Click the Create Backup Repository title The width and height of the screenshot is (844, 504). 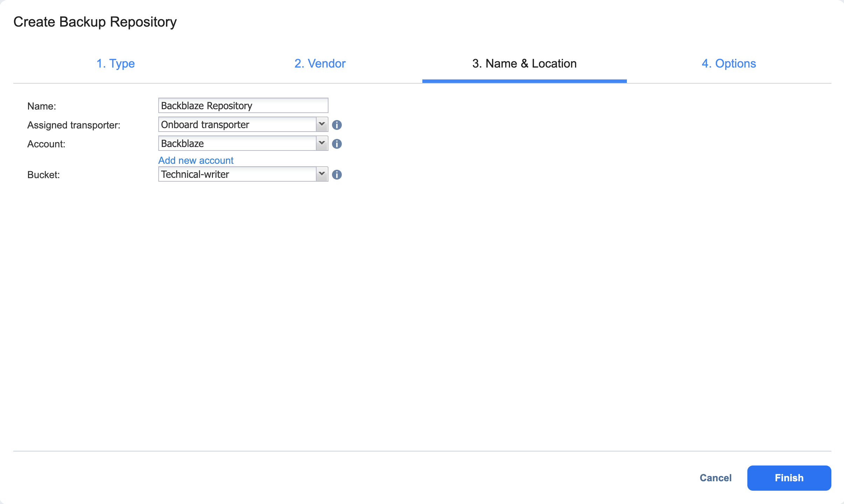tap(95, 22)
